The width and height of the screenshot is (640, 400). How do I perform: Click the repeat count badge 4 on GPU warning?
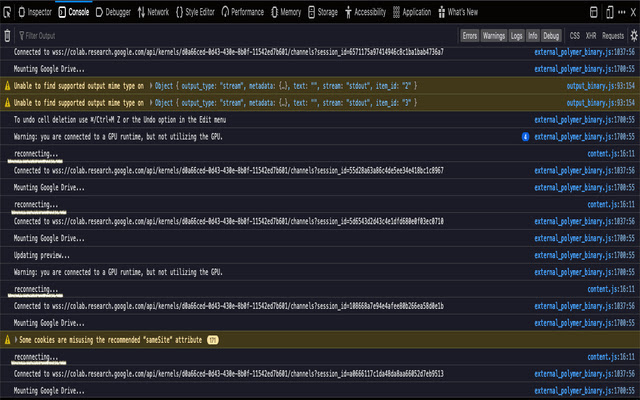point(525,137)
